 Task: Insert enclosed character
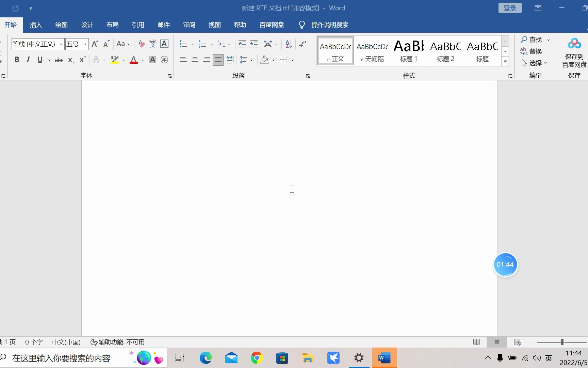[164, 60]
